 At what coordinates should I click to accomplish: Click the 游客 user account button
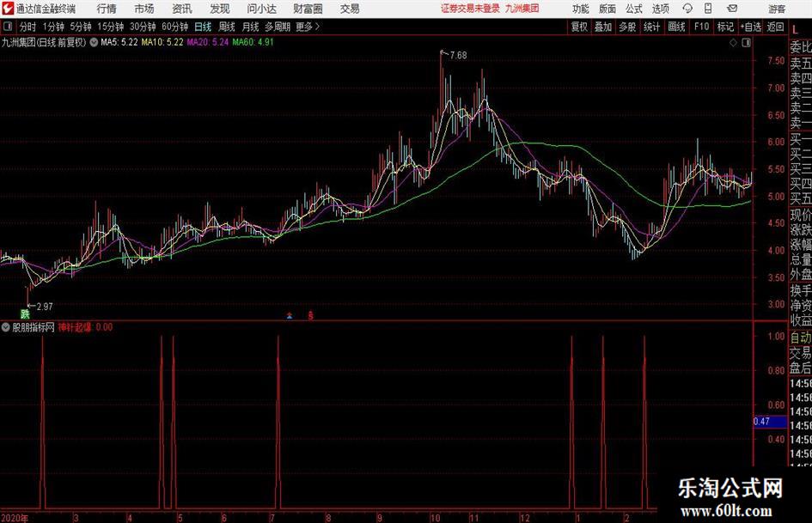777,9
